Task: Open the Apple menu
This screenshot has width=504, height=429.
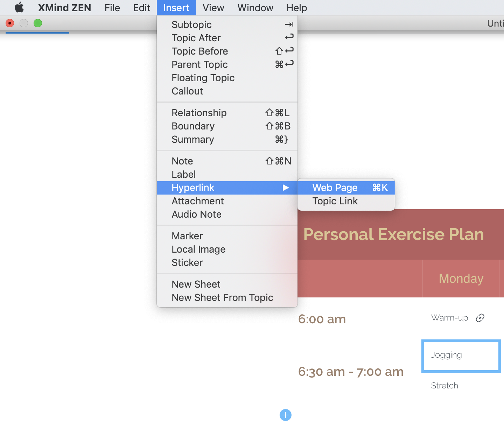Action: [x=19, y=7]
